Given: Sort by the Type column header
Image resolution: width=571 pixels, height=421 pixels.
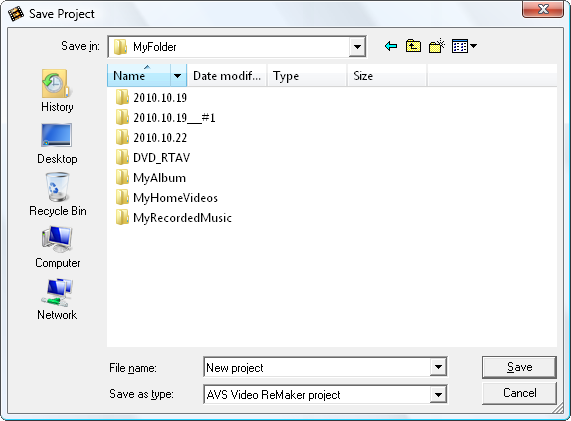Looking at the screenshot, I should pyautogui.click(x=307, y=76).
